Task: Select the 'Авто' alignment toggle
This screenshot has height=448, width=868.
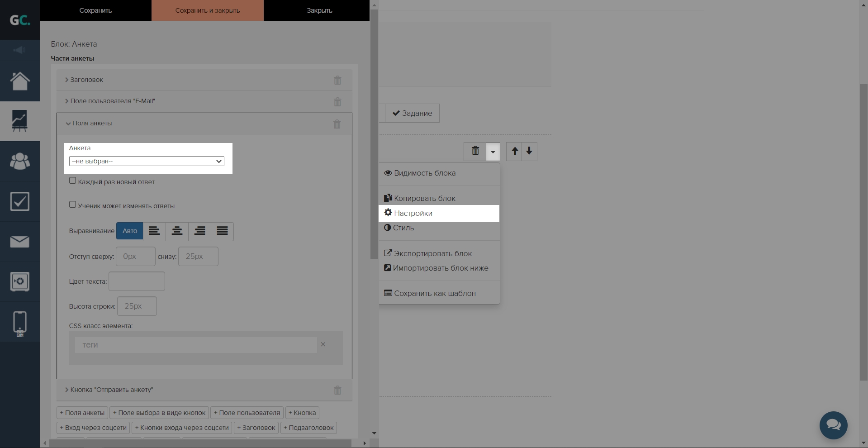Action: [x=130, y=231]
